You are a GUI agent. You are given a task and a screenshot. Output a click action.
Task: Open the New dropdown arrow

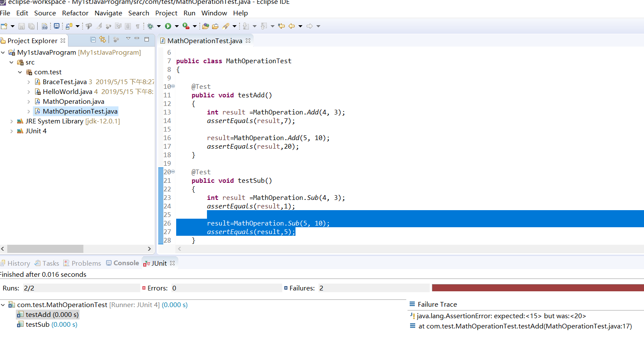click(12, 26)
